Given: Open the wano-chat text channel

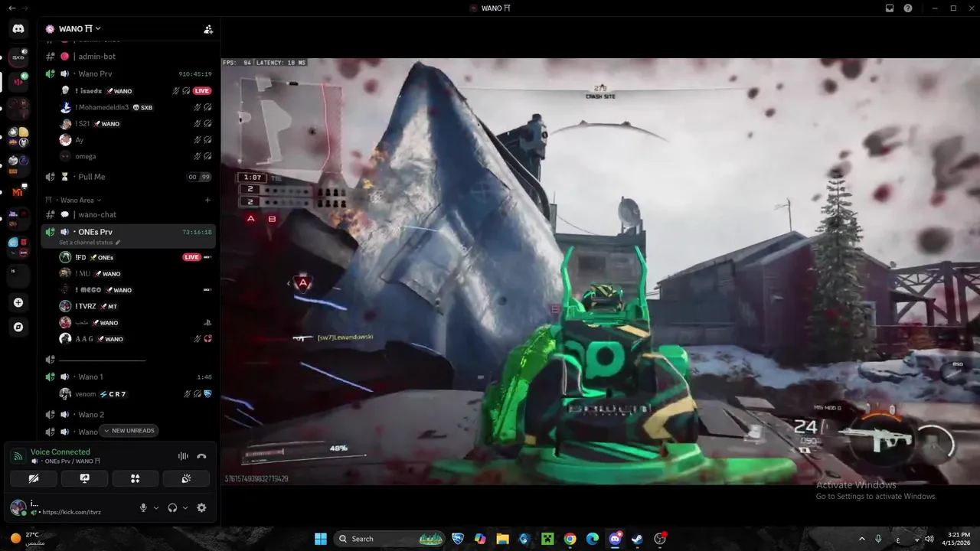Looking at the screenshot, I should click(128, 215).
